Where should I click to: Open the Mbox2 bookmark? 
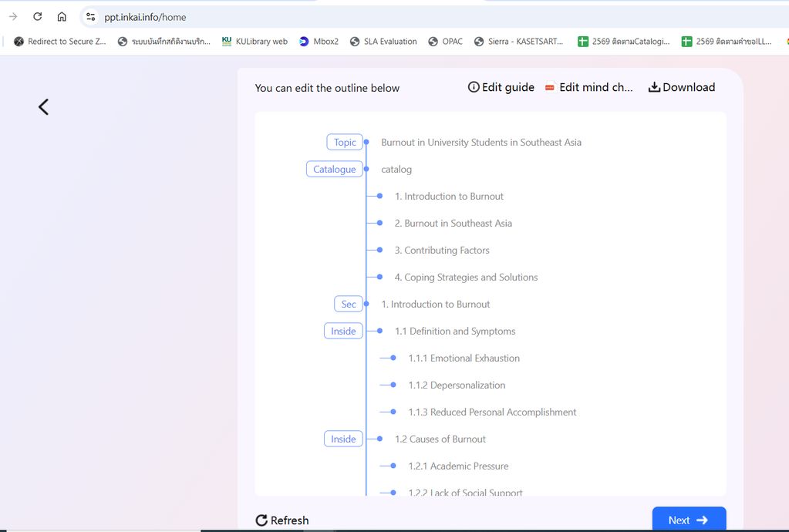point(319,42)
